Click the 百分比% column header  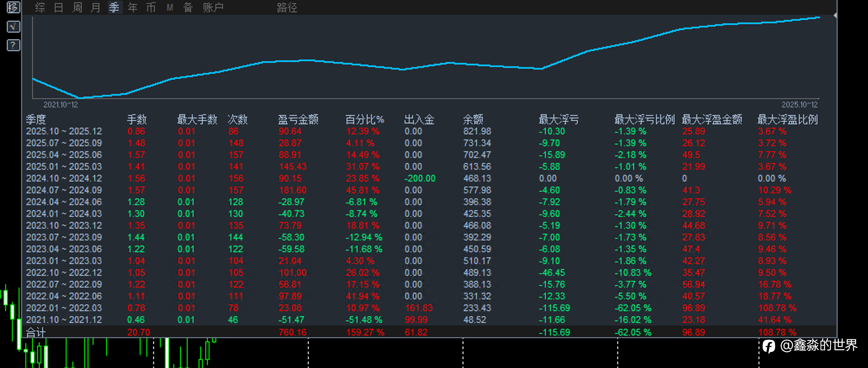[365, 120]
